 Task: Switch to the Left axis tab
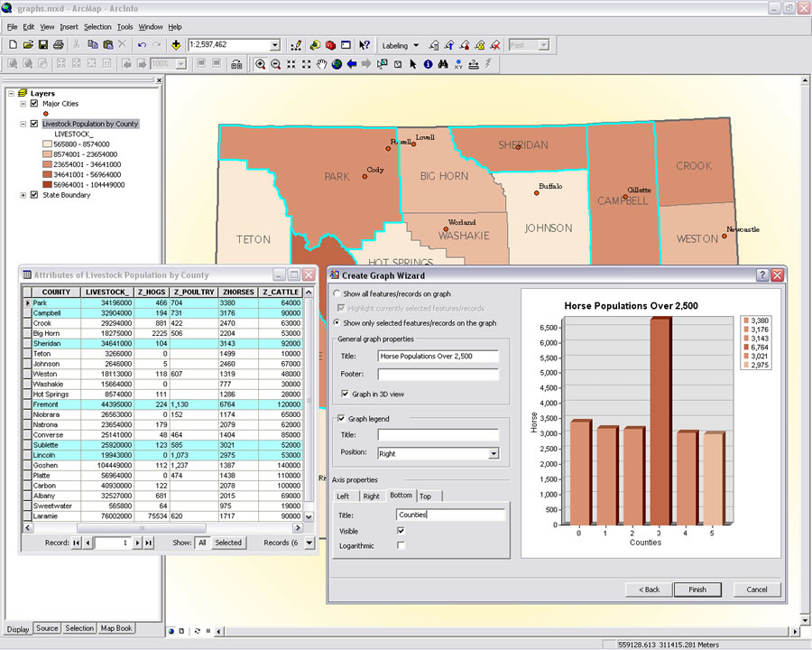pyautogui.click(x=344, y=496)
